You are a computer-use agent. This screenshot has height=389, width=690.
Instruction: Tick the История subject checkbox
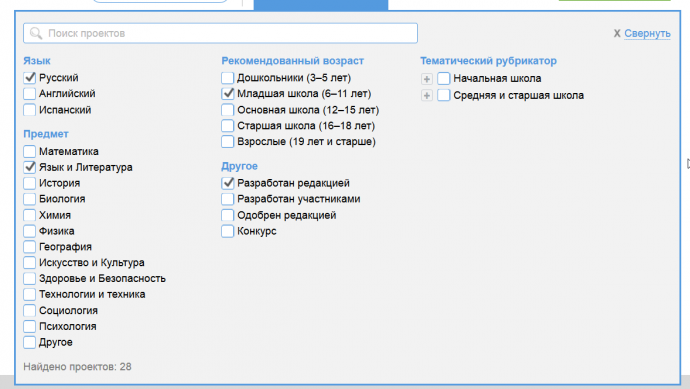[x=29, y=183]
